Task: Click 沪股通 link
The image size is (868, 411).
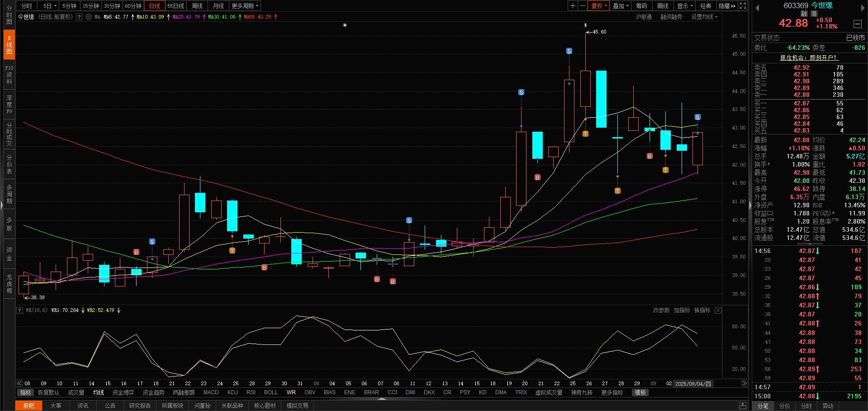Action: [644, 17]
